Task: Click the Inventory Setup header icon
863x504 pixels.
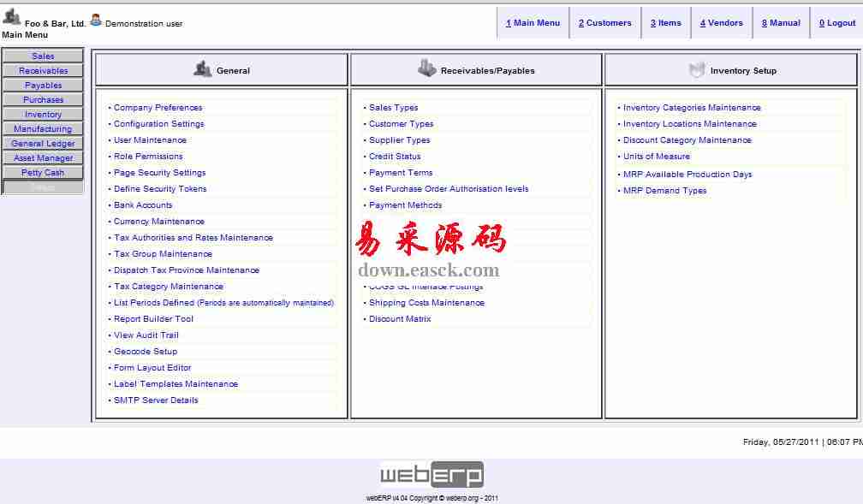Action: coord(697,70)
